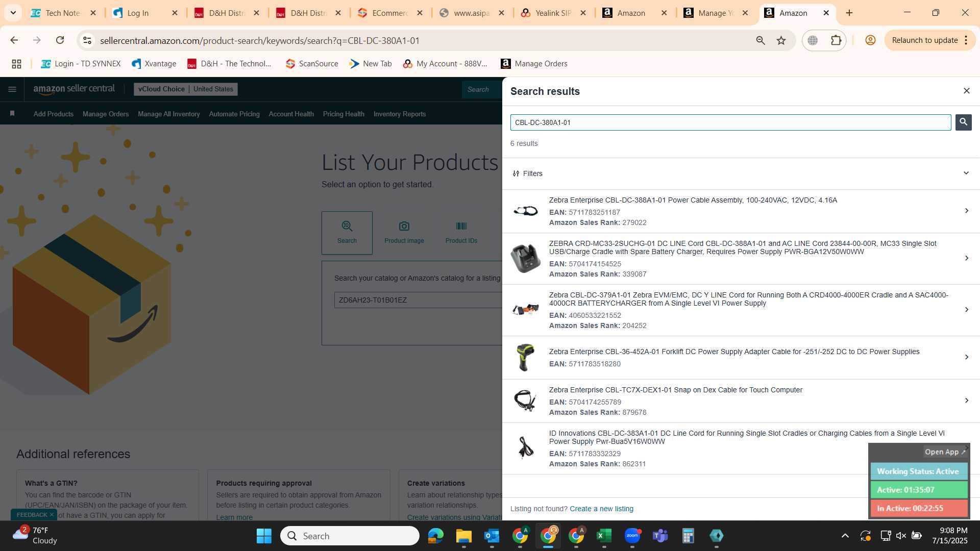This screenshot has height=551, width=980.
Task: Click thumbnail of MC33 single slot cradle
Action: pyautogui.click(x=525, y=258)
